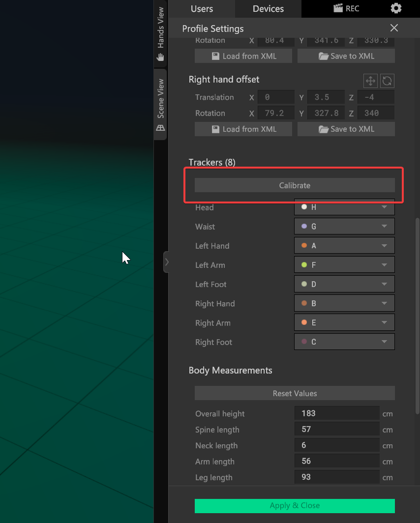Collapse the side panel with the arrow handle
The width and height of the screenshot is (420, 523).
pos(166,262)
